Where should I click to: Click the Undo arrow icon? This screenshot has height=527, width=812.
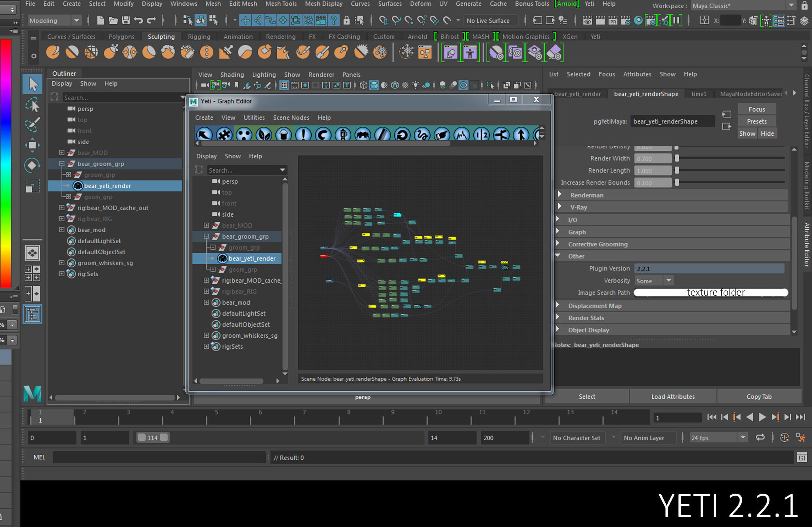click(138, 20)
